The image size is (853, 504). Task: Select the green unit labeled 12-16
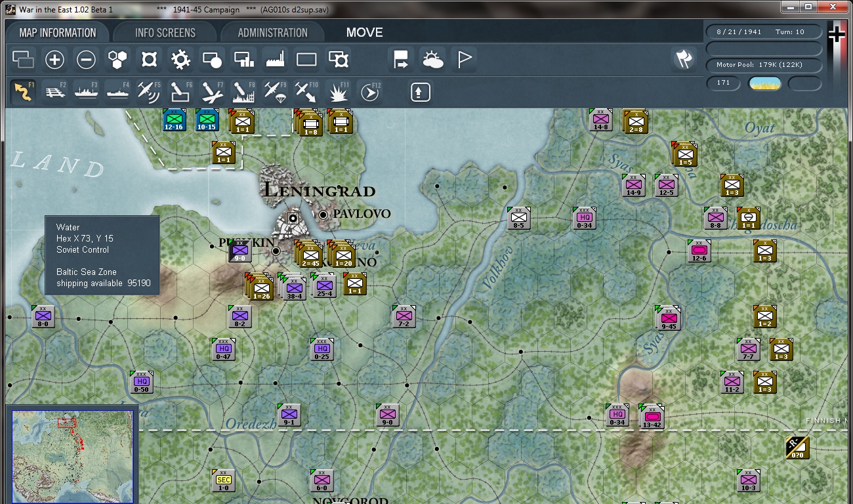click(x=174, y=119)
